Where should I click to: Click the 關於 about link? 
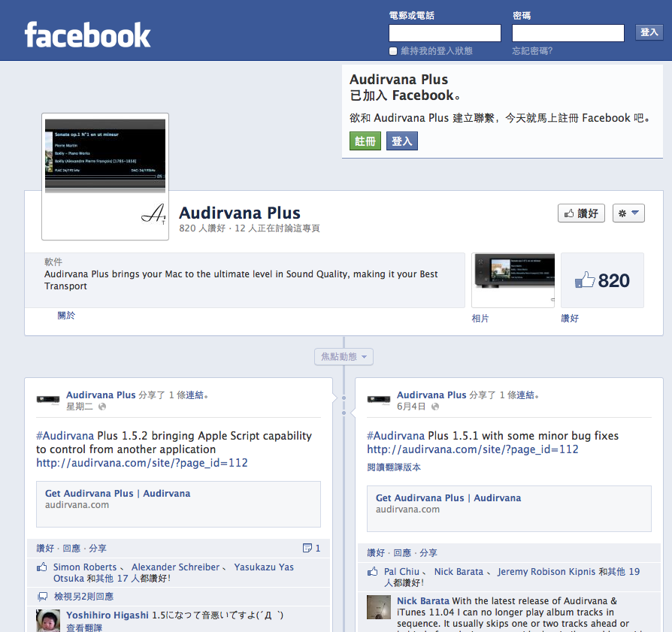coord(66,316)
